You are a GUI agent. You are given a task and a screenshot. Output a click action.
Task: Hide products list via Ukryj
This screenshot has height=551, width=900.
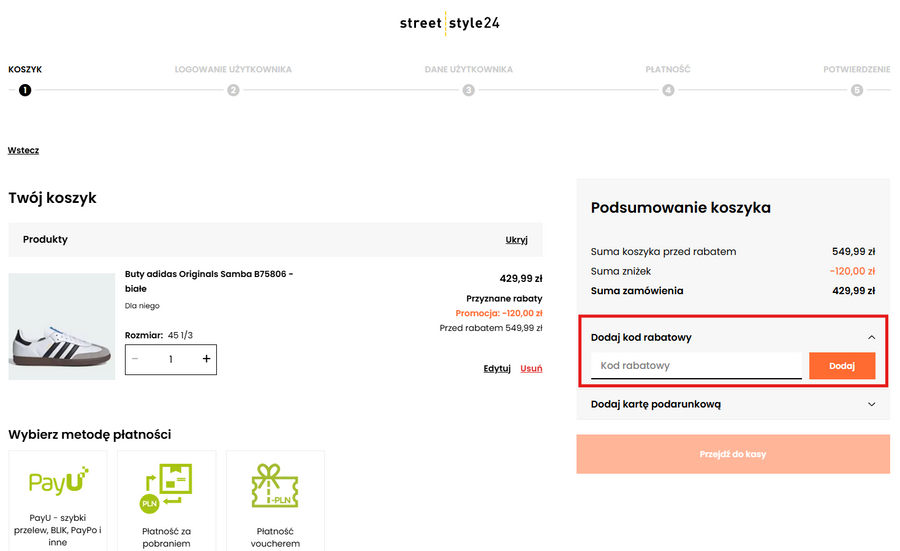tap(516, 240)
